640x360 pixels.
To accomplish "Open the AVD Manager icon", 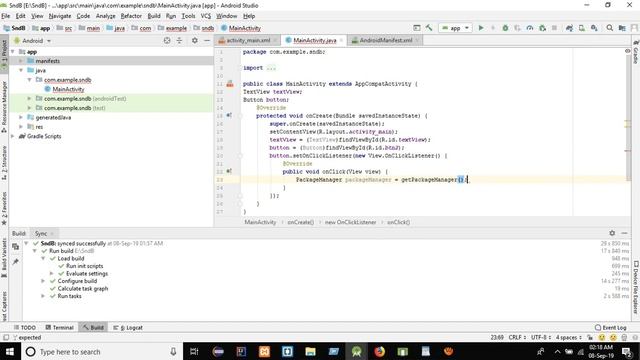I will [x=582, y=28].
